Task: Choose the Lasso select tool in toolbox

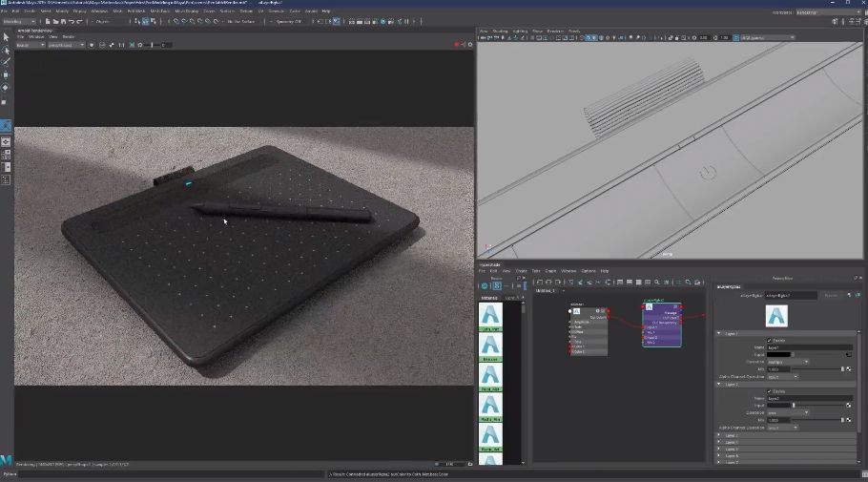Action: (x=6, y=51)
